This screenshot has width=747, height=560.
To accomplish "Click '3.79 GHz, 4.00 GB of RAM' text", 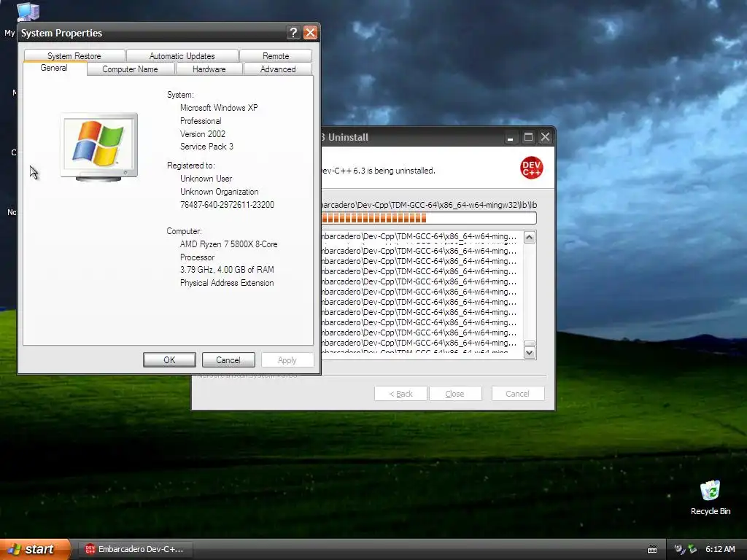I will point(227,270).
